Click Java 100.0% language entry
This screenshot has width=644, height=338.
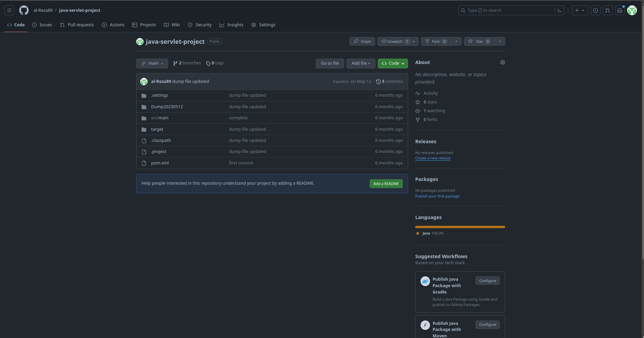pos(430,233)
